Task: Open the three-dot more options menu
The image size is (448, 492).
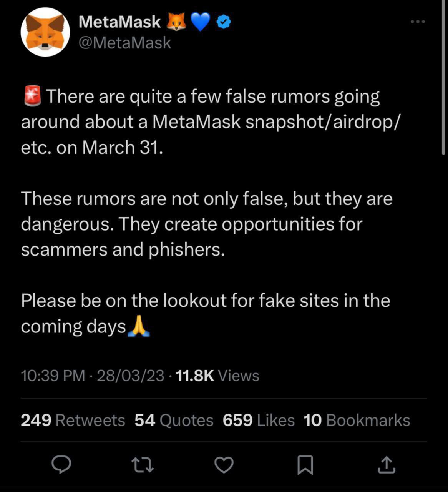Action: click(418, 22)
